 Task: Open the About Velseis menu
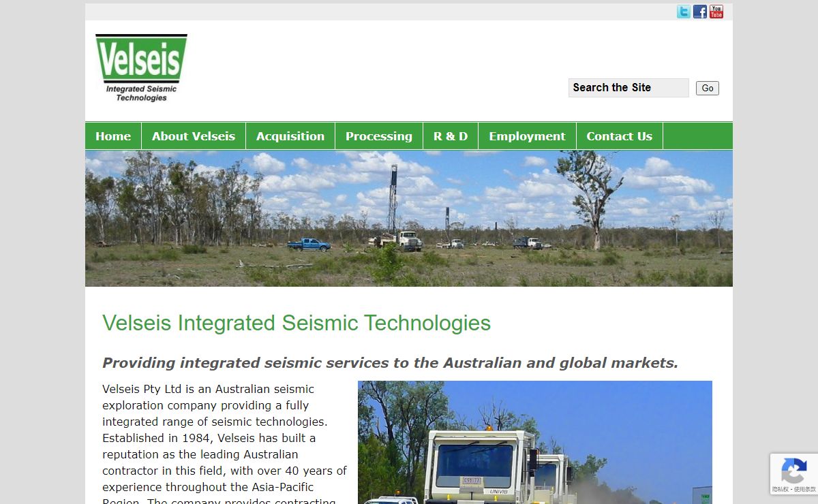194,136
